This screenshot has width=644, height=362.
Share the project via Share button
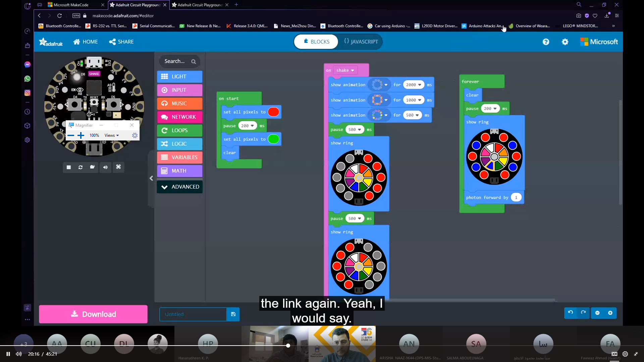[x=121, y=42]
